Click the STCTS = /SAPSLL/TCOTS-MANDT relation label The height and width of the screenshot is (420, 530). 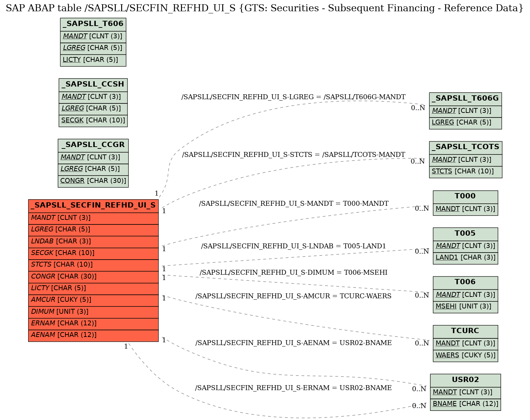point(293,155)
